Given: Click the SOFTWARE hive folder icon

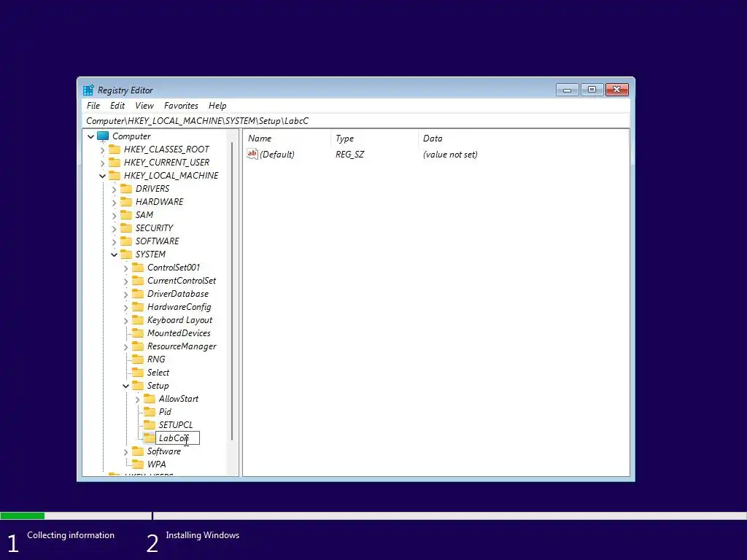Looking at the screenshot, I should (x=126, y=241).
